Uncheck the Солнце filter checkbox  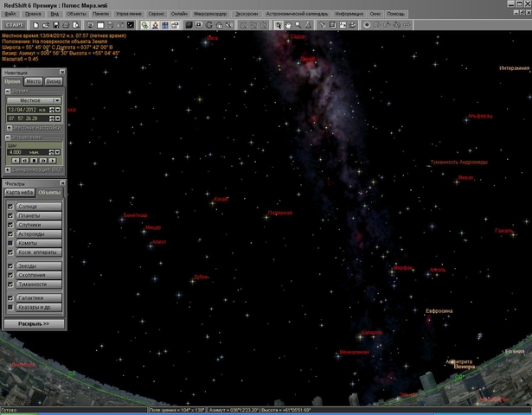tap(10, 207)
